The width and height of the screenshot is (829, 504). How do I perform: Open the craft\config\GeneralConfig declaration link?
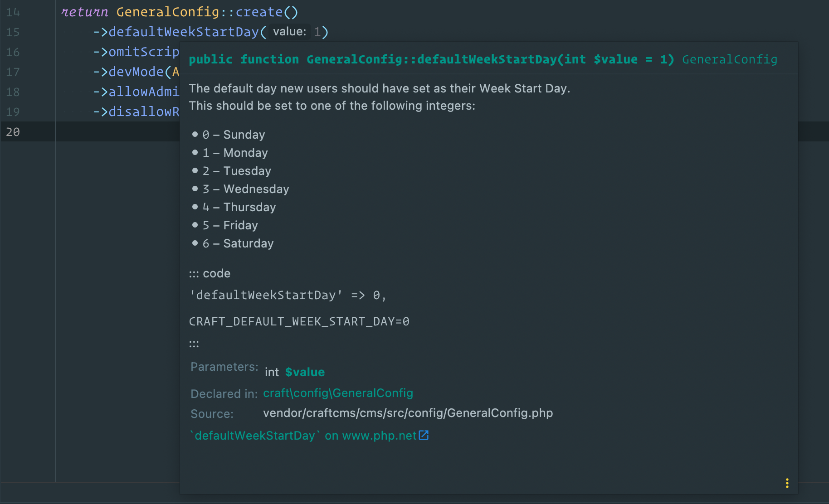tap(338, 393)
